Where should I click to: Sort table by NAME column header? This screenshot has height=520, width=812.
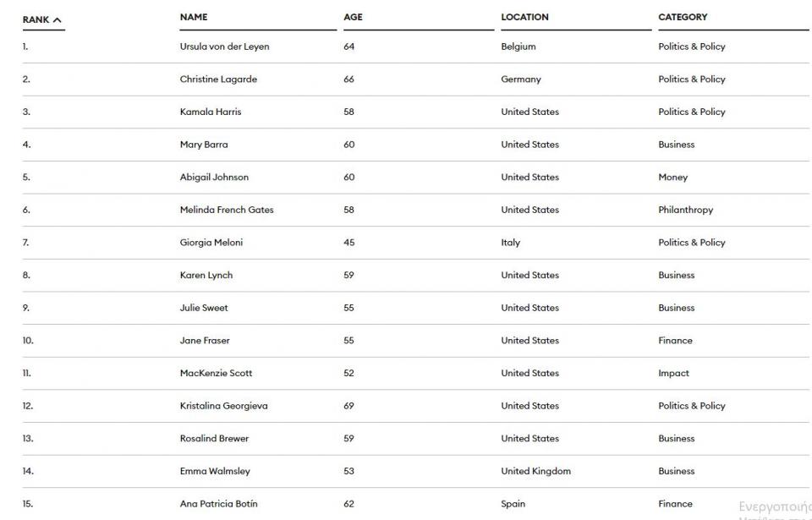point(194,17)
